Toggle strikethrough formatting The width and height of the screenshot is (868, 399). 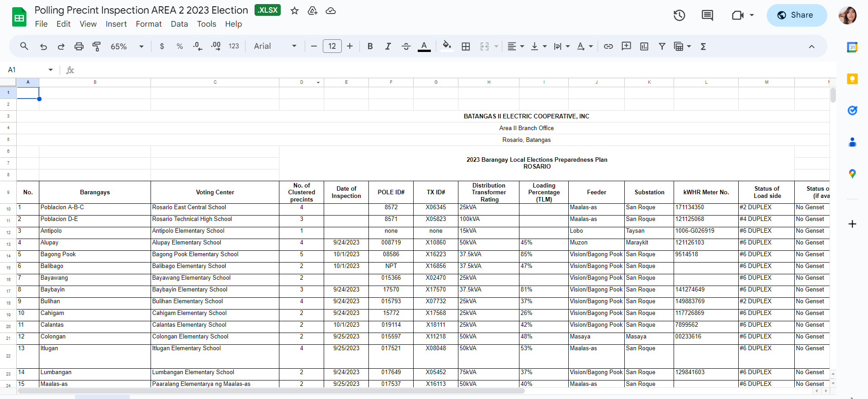(x=406, y=46)
